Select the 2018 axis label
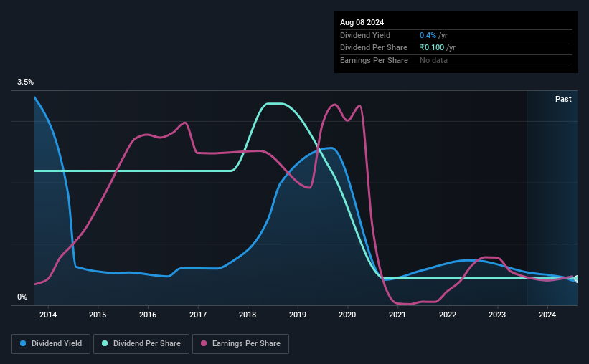The width and height of the screenshot is (589, 364). 248,315
